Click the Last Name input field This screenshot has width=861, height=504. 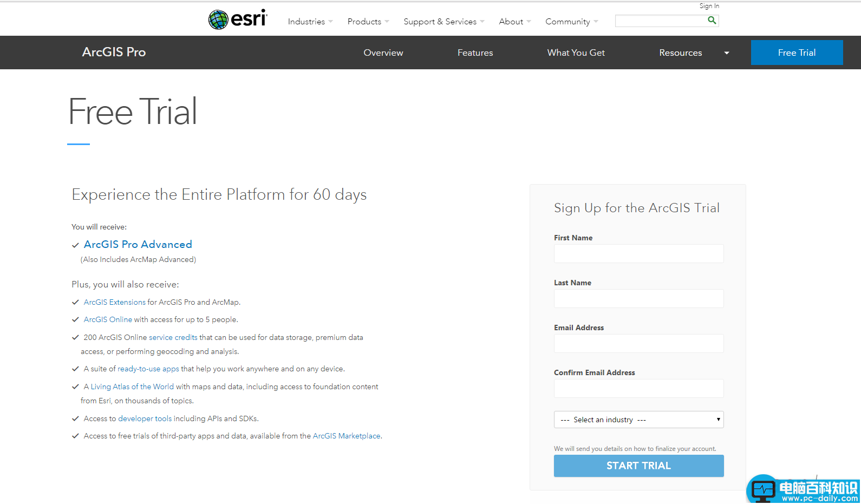click(x=639, y=298)
